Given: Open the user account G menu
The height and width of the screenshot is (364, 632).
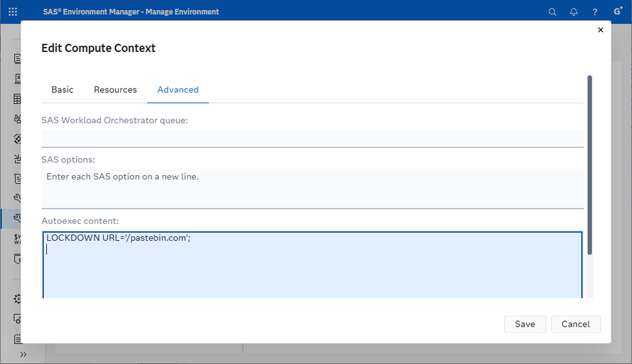Looking at the screenshot, I should tap(617, 11).
